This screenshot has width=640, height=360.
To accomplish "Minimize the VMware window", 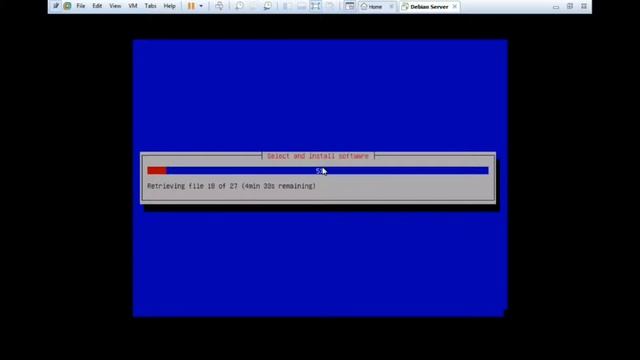I will [x=556, y=7].
